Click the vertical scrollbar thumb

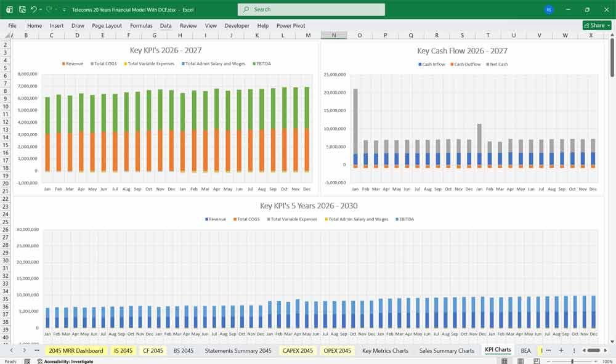[x=612, y=58]
